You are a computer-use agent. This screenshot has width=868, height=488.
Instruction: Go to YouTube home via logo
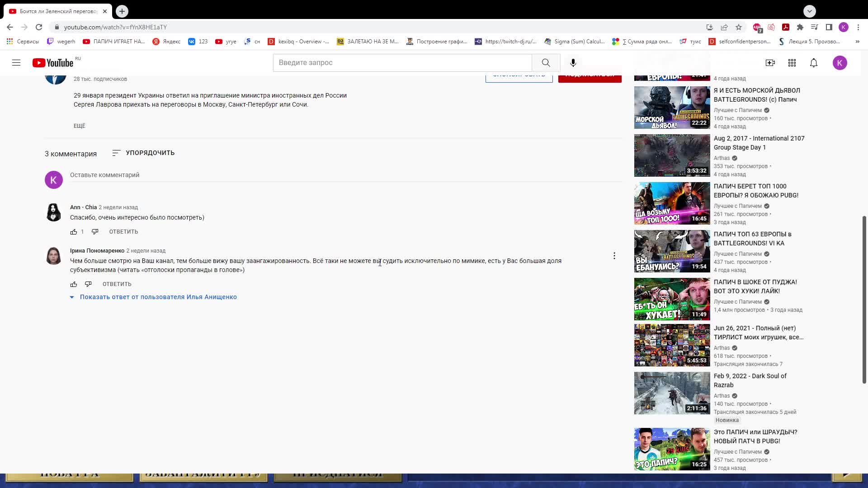coord(53,63)
